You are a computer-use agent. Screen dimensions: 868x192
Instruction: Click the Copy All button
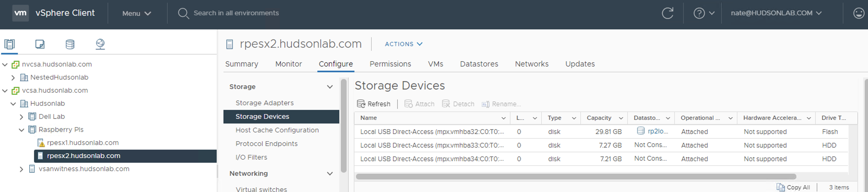[x=793, y=187]
